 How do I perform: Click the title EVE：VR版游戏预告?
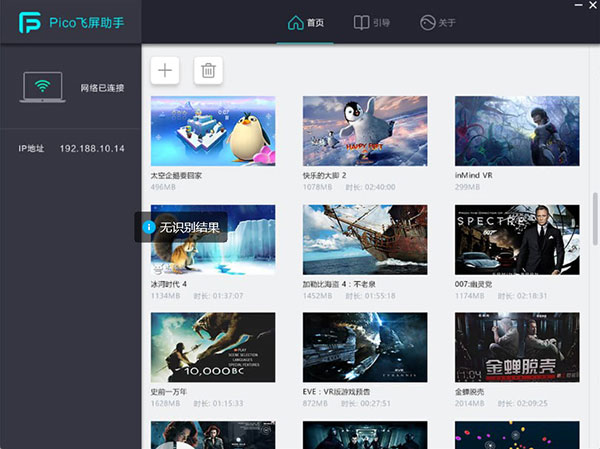[x=336, y=392]
